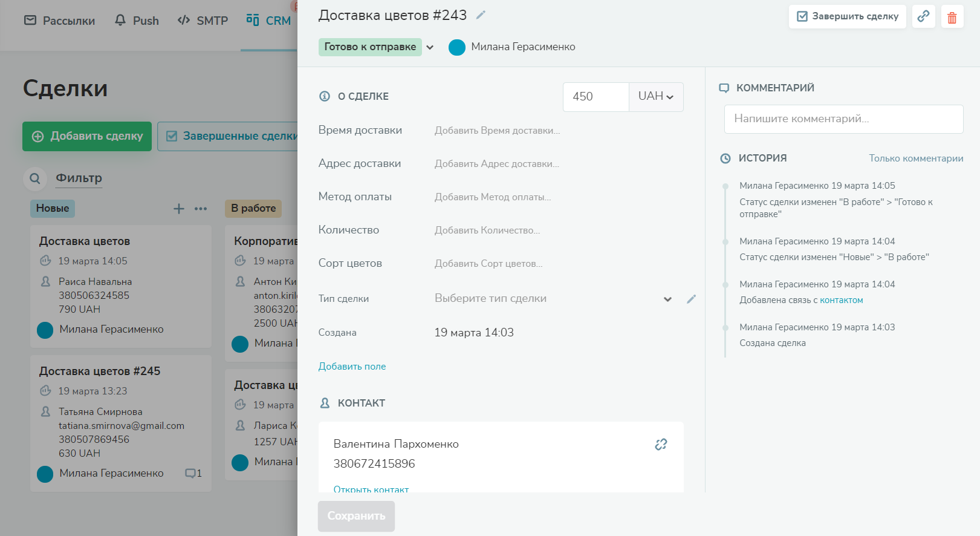This screenshot has height=536, width=980.
Task: Click the Сохранить button
Action: pos(356,516)
